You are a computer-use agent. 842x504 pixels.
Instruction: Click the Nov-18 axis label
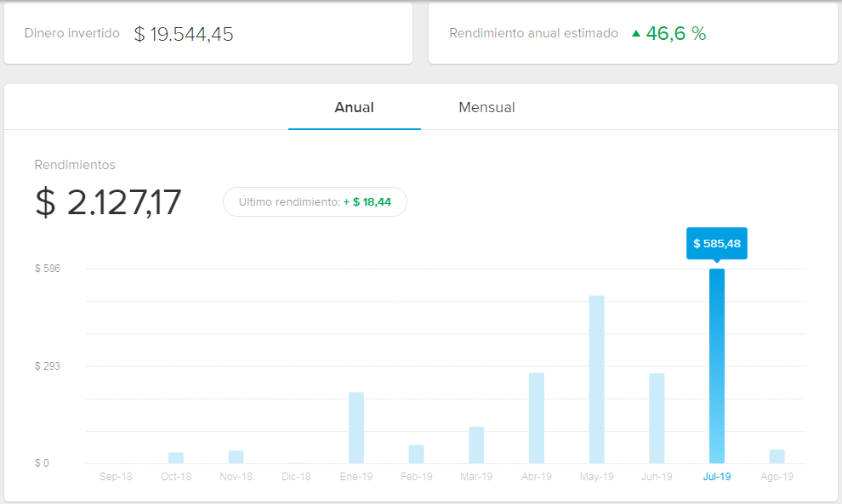click(236, 477)
